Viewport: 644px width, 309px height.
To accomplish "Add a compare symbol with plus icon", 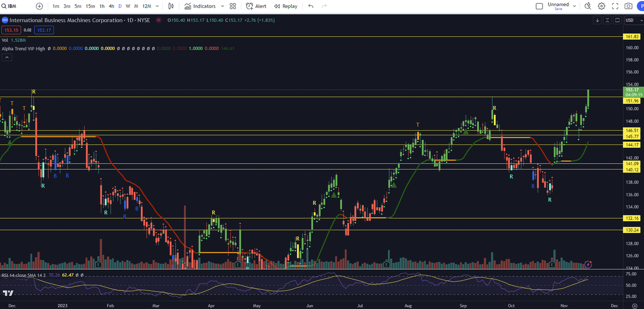I will tap(40, 6).
